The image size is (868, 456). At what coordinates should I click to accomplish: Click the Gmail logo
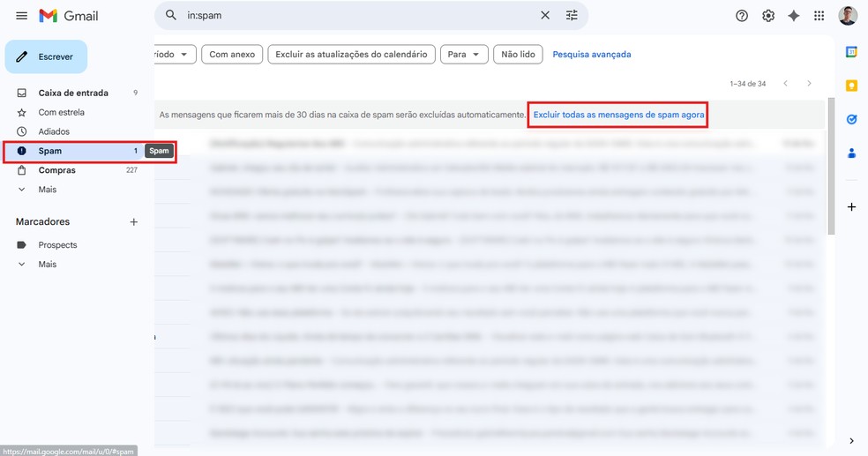click(x=69, y=16)
